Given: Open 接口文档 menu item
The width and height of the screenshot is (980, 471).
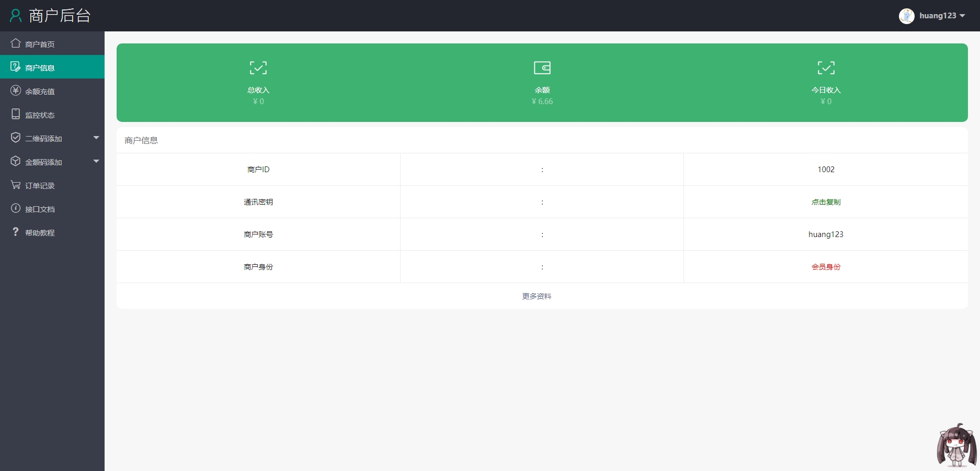Looking at the screenshot, I should [52, 208].
